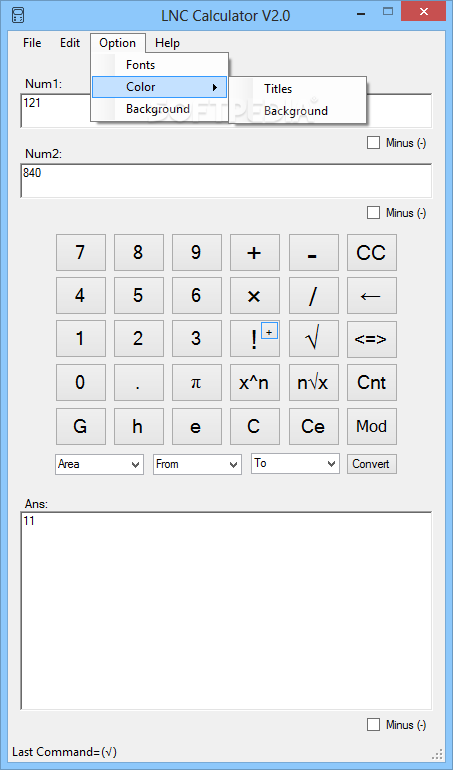
Task: Insert constant h
Action: coord(139,426)
